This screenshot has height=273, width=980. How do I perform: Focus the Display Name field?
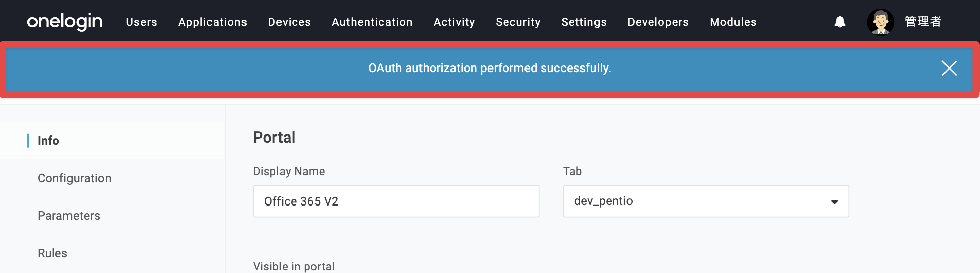396,201
